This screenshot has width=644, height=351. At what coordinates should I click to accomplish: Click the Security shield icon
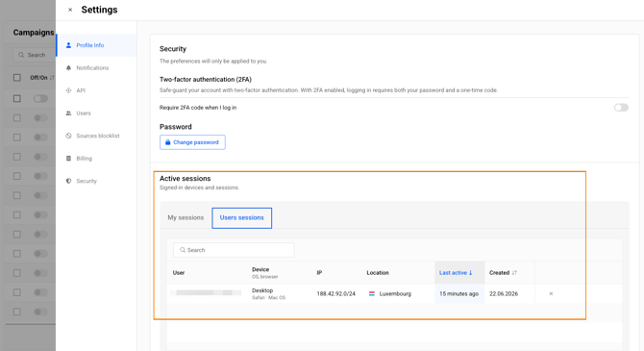tap(68, 181)
